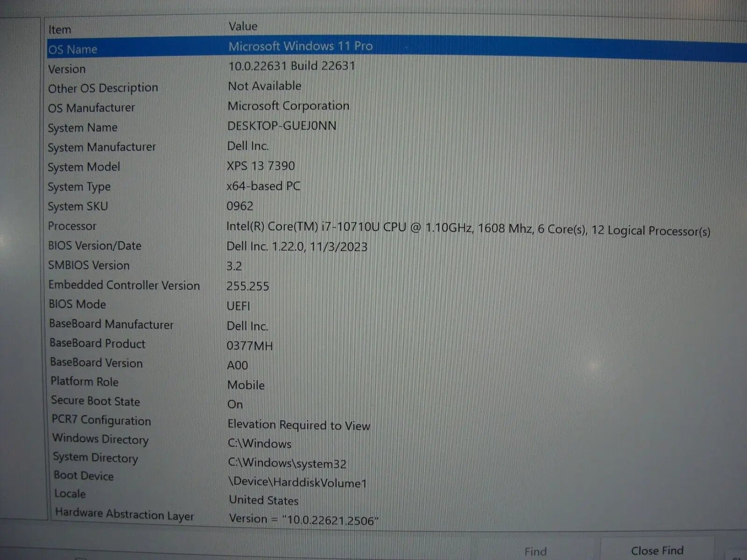The height and width of the screenshot is (560, 747).
Task: Select the System Manufacturer row
Action: 397,147
